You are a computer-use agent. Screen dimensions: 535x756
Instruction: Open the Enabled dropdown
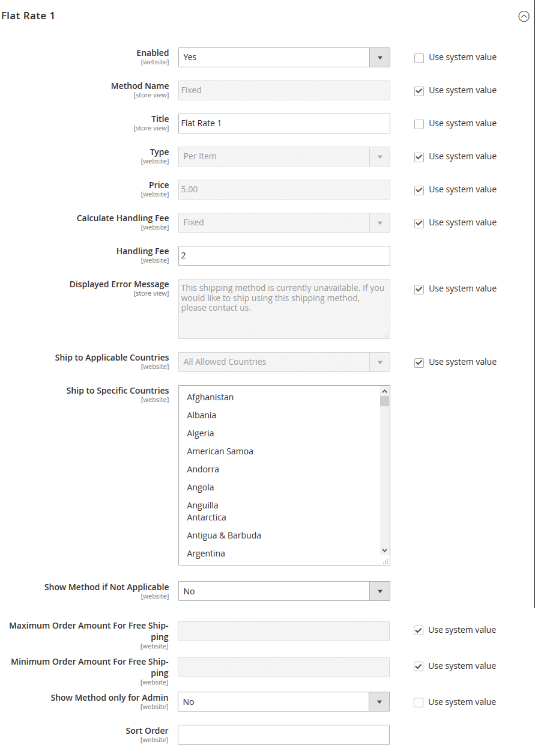click(284, 58)
